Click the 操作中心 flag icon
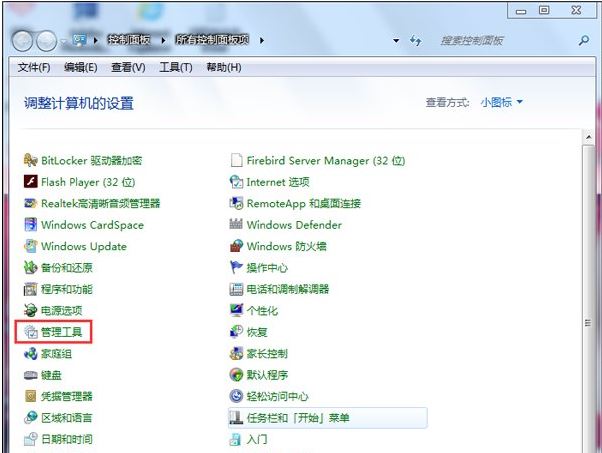Screen dimensions: 602x453 [x=236, y=267]
